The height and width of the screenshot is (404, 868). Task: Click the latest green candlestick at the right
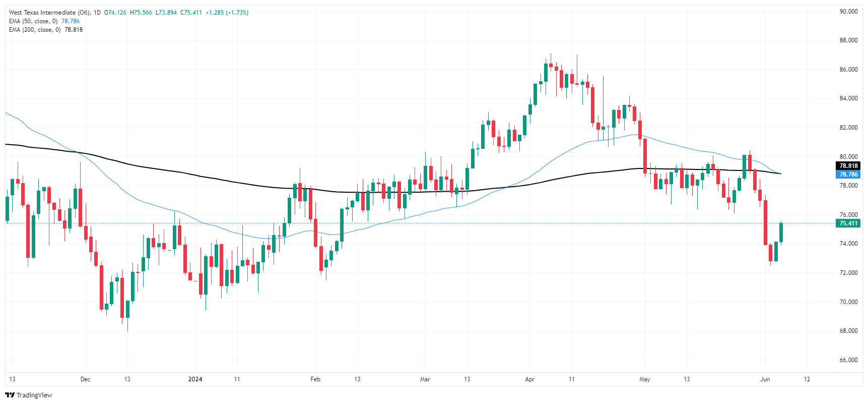(x=781, y=233)
